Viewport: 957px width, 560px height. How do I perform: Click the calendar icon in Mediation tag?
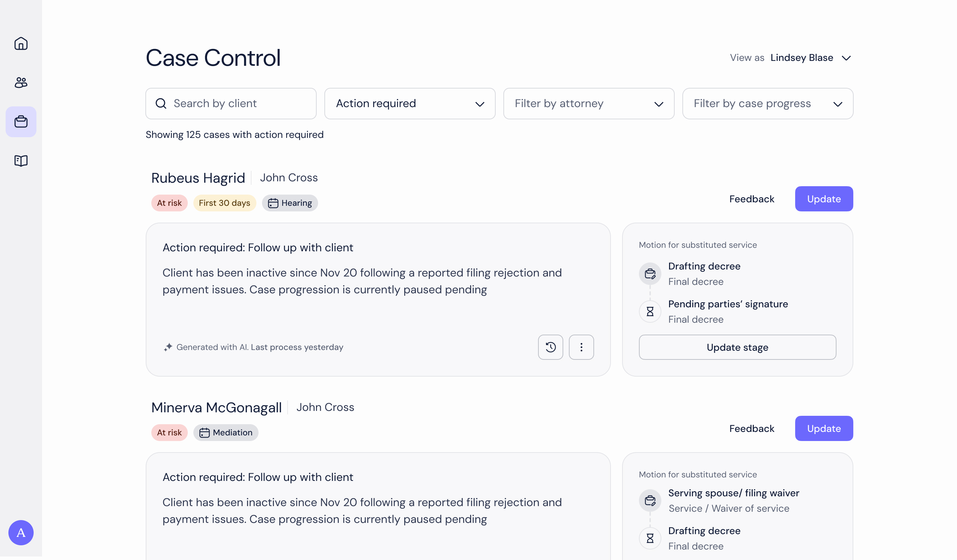point(204,433)
